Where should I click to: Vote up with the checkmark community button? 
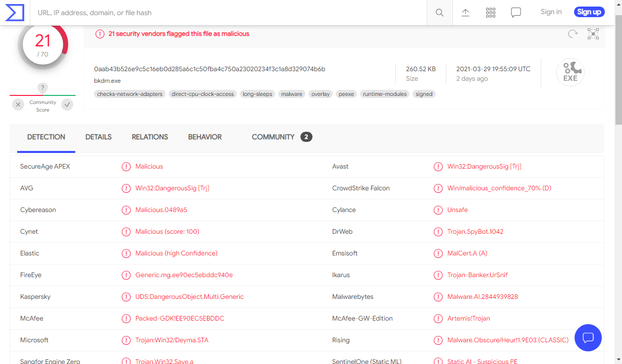tap(67, 105)
